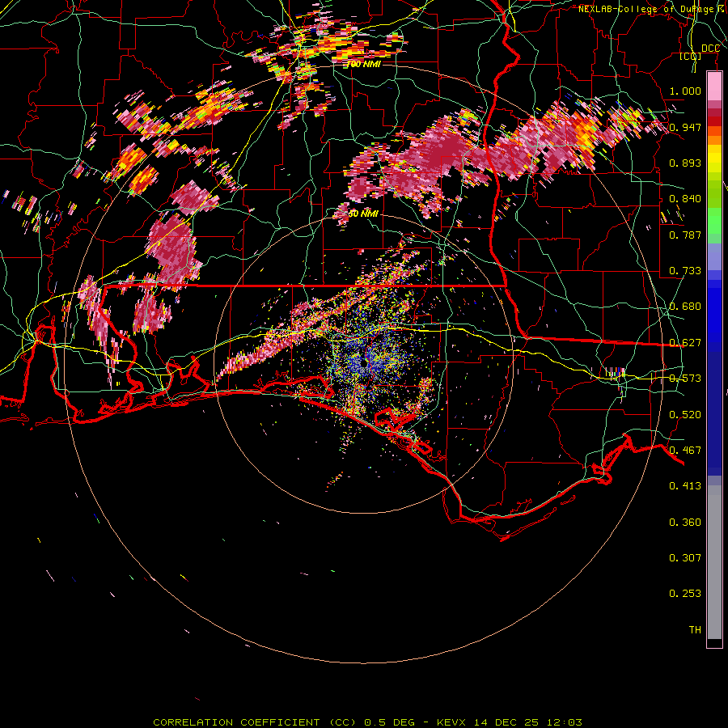Click the 0.840 legend value
728x728 pixels.
[x=685, y=199]
